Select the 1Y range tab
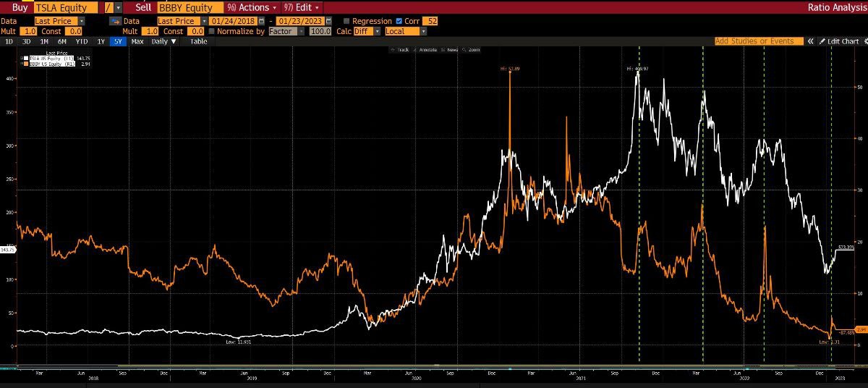868x388 pixels. 101,41
